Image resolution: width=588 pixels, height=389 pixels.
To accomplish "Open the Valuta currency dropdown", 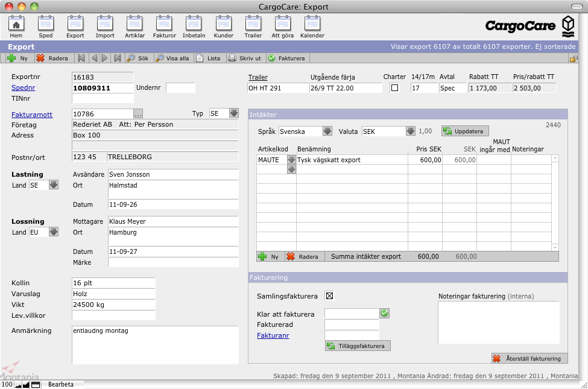I will pyautogui.click(x=410, y=131).
